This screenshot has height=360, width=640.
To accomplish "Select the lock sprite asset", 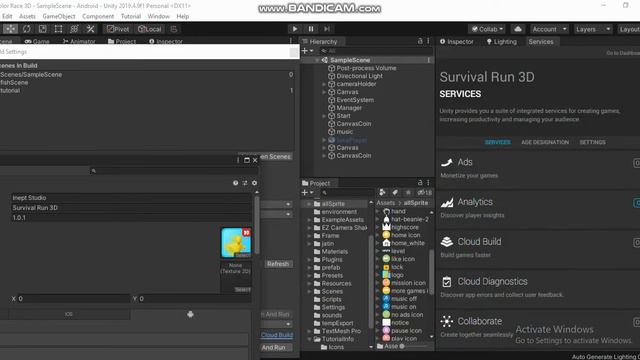I will (x=397, y=267).
